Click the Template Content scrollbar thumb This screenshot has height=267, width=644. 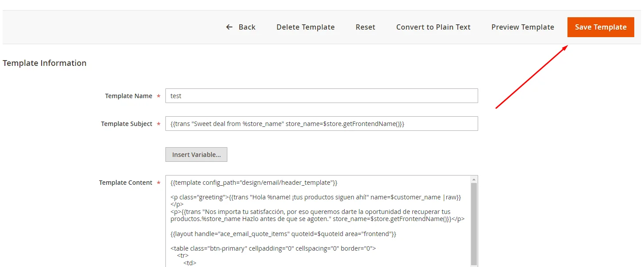[x=474, y=221]
